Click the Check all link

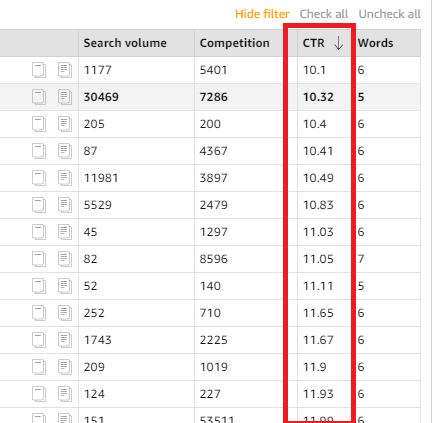coord(324,14)
